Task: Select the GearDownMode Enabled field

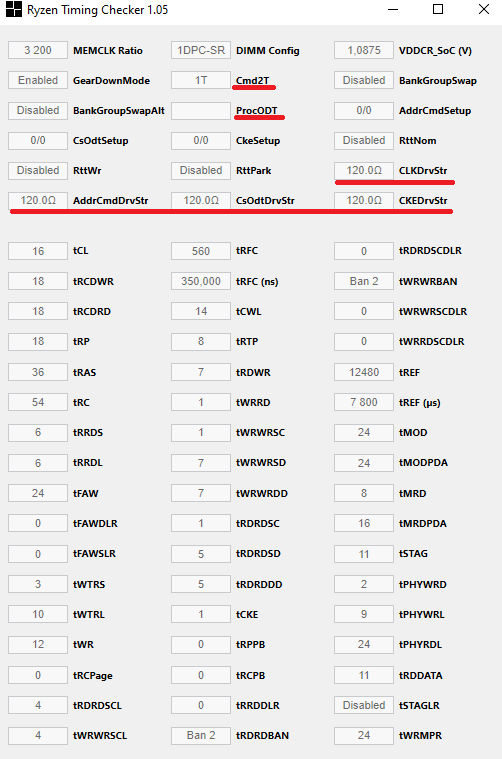Action: tap(38, 80)
